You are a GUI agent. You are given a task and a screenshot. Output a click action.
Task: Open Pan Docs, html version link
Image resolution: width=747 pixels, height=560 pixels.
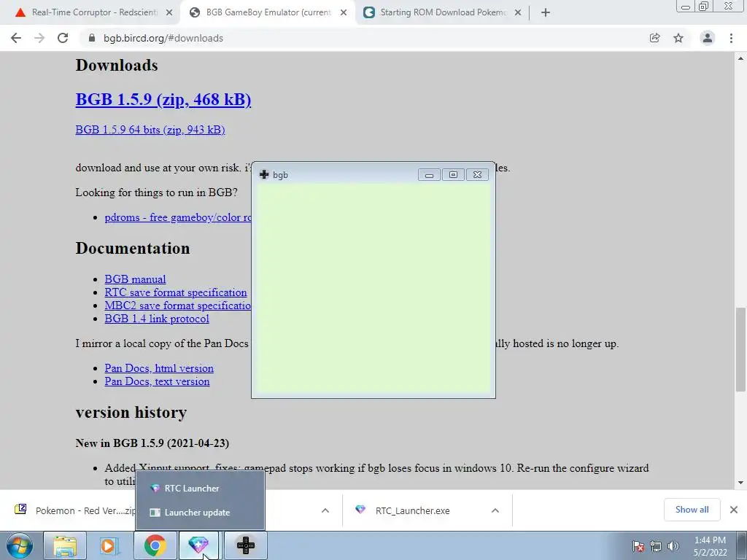(x=159, y=368)
